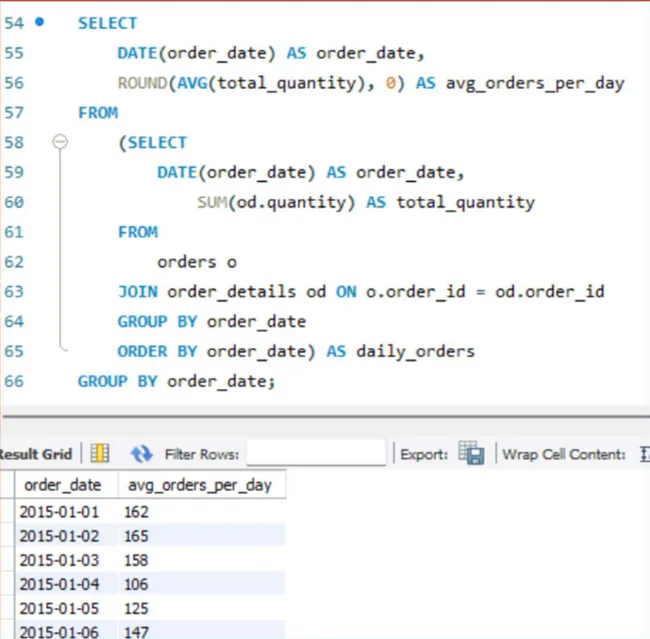Select the cell 2015-01-05

point(59,608)
